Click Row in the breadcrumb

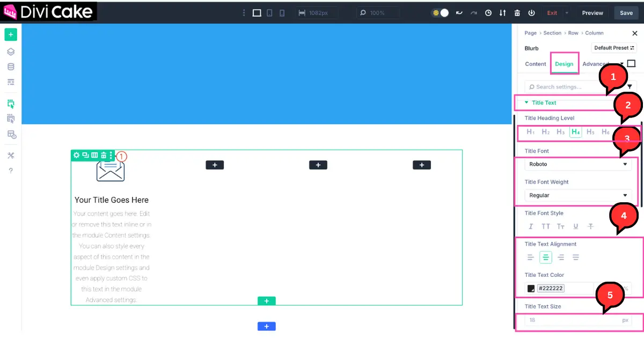[573, 33]
